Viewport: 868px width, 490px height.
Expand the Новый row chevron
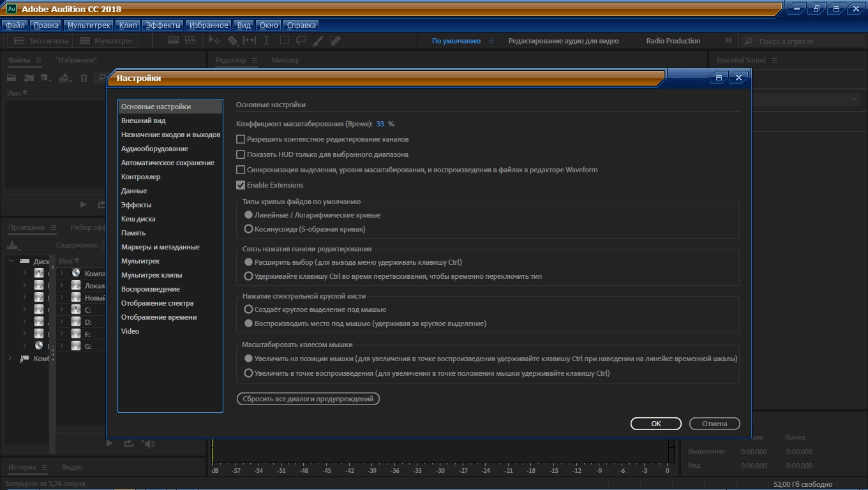(x=61, y=297)
